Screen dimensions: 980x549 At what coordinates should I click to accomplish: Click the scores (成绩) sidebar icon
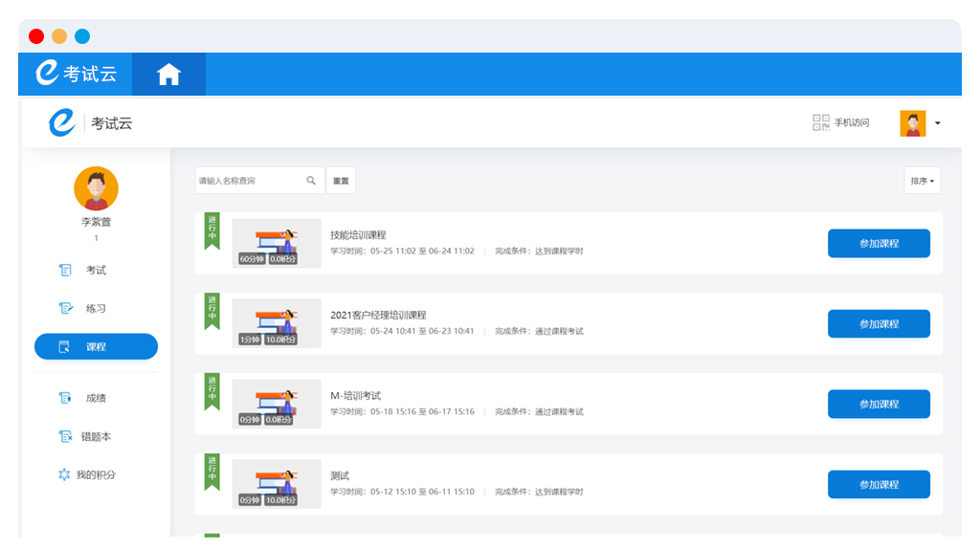pos(65,398)
